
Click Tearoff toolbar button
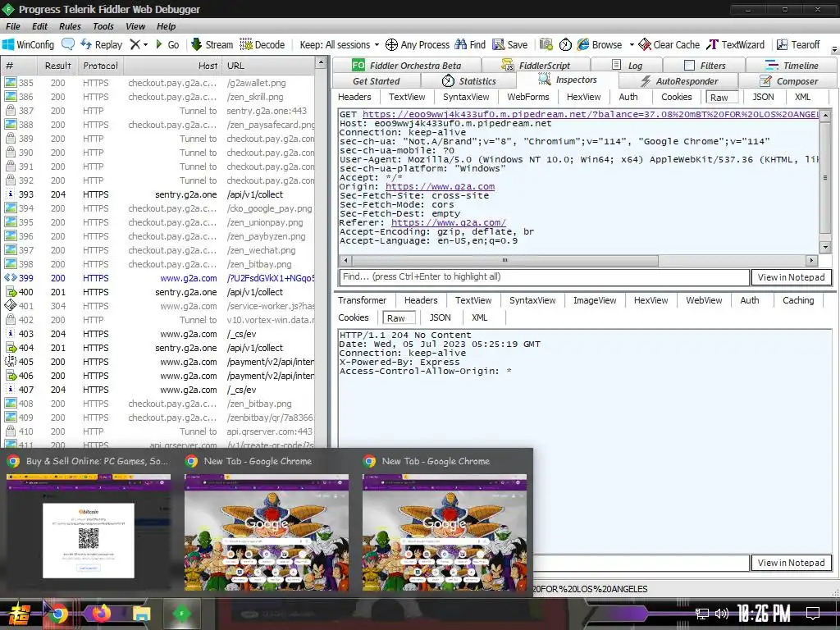[798, 44]
